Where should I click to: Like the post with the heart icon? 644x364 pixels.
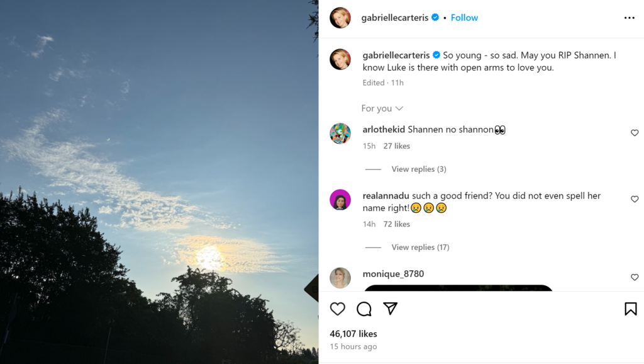point(338,309)
